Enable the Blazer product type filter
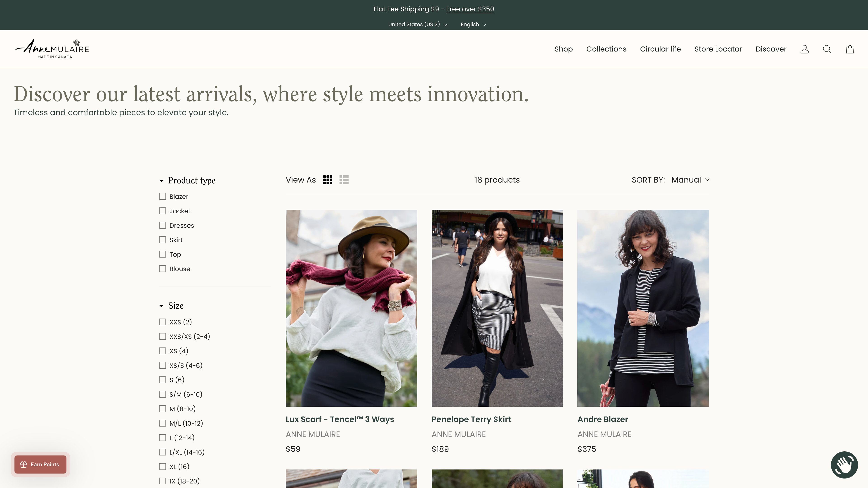Screen dimensions: 868x488 coord(163,196)
